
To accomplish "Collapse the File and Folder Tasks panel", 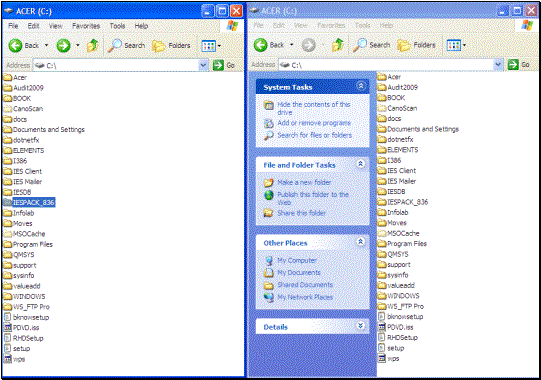I will pyautogui.click(x=361, y=164).
